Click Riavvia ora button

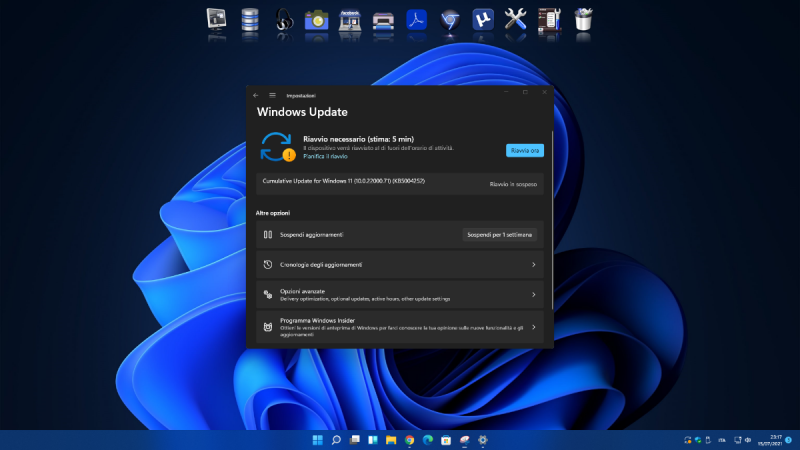(524, 151)
